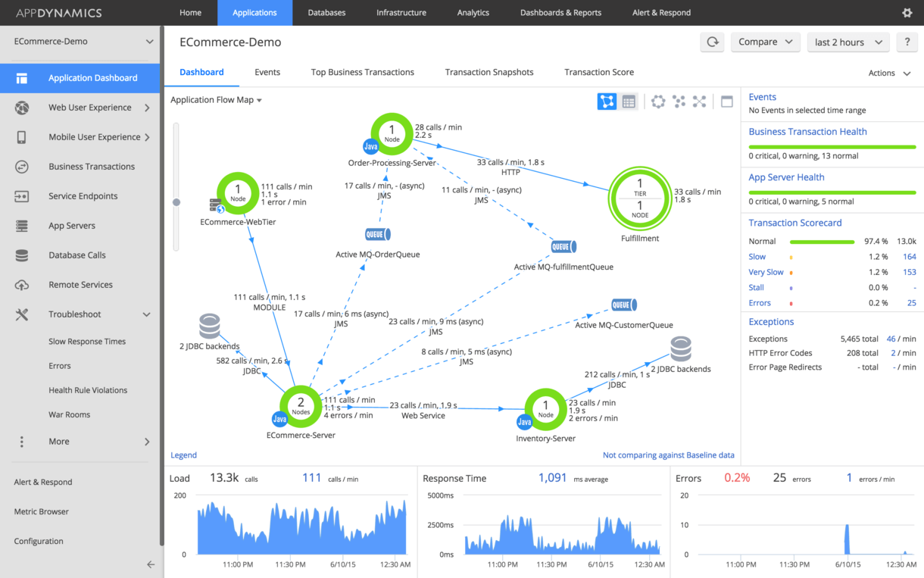Open the last 2 hours time range dropdown

point(848,42)
